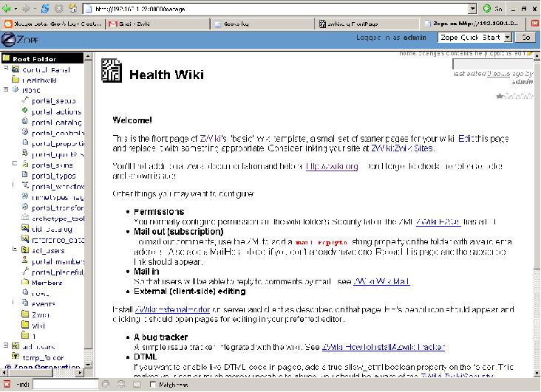Click the left tree horizontal scrollbar
541x392 pixels.
[x=42, y=373]
